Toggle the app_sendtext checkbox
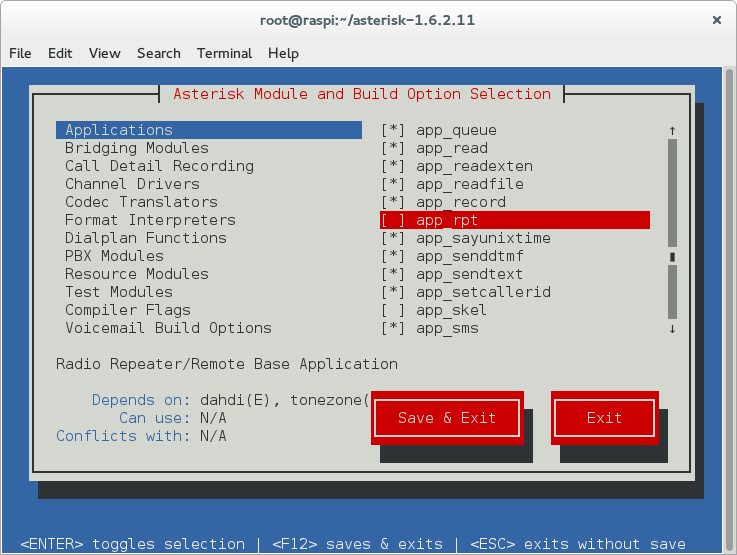 click(x=393, y=274)
